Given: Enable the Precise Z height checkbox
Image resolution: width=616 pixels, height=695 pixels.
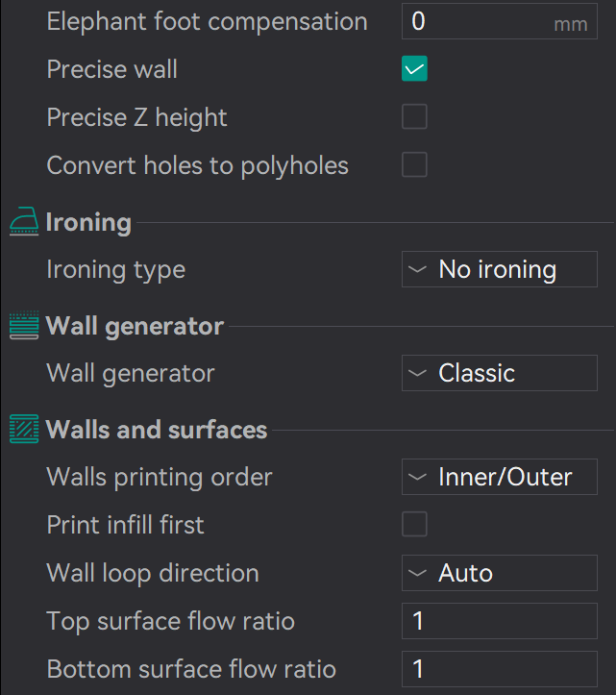Looking at the screenshot, I should 414,117.
